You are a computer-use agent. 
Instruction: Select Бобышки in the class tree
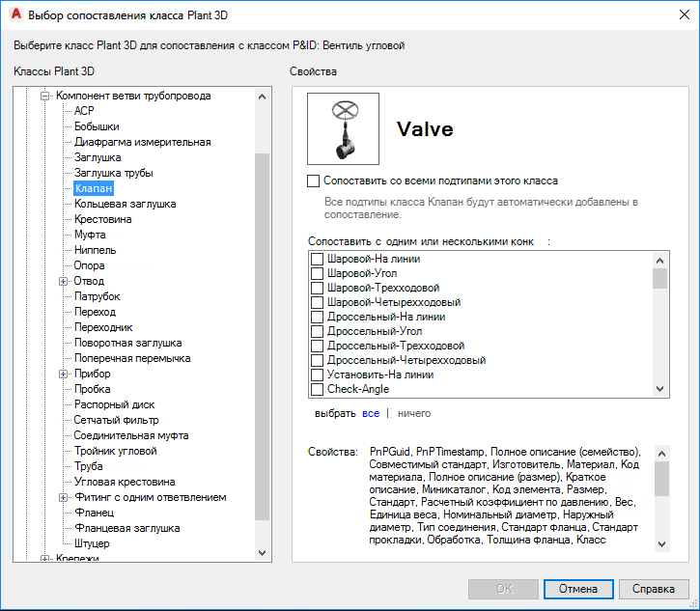click(97, 126)
